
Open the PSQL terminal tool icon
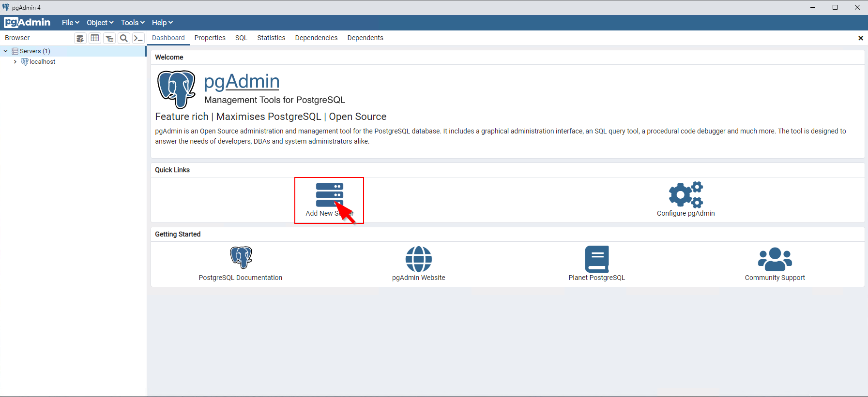pos(138,38)
